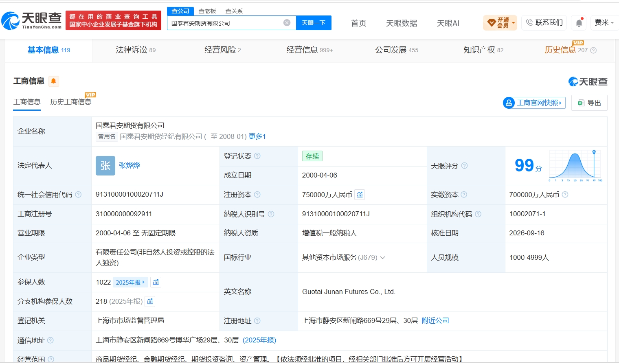Expand 其他资本市场服务 industry chevron
The image size is (619, 364).
click(x=383, y=258)
